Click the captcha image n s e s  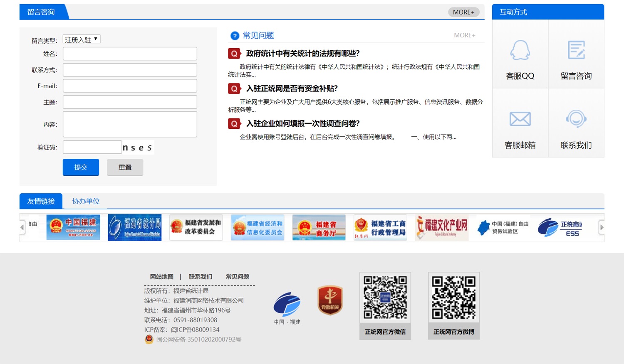click(x=138, y=148)
